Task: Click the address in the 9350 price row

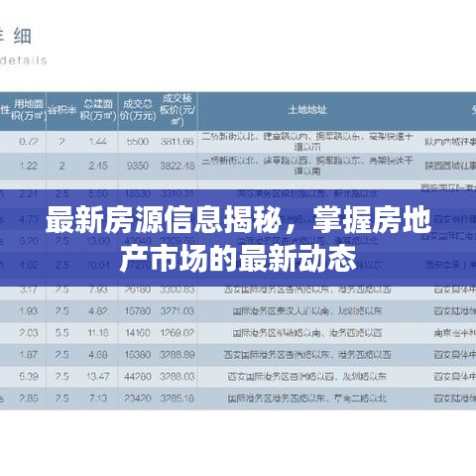Action: pyautogui.click(x=307, y=166)
